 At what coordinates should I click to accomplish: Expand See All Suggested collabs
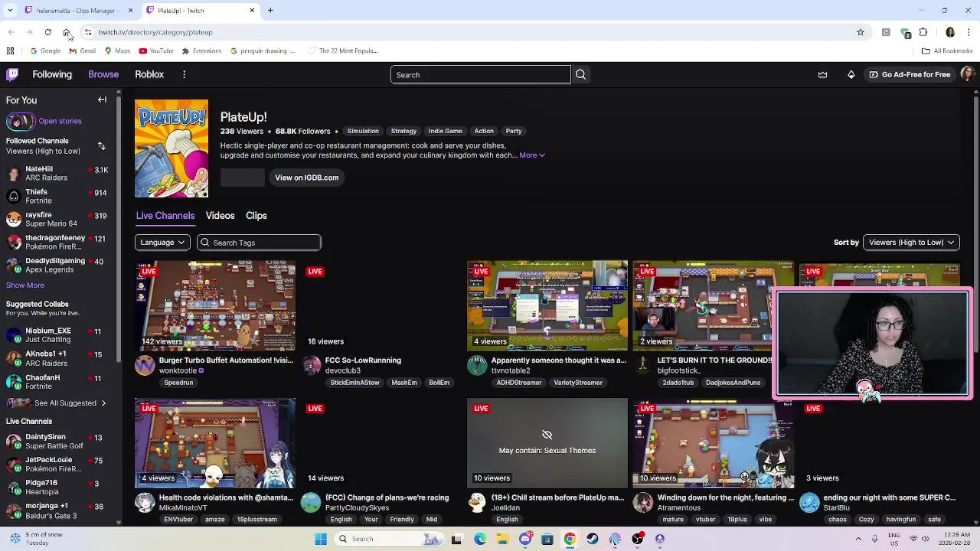[70, 403]
